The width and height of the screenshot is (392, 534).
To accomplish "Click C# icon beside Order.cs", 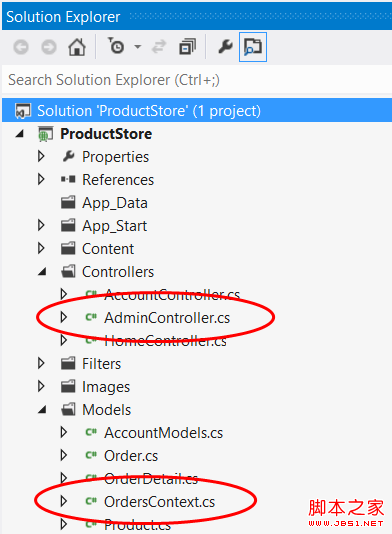I will (91, 455).
